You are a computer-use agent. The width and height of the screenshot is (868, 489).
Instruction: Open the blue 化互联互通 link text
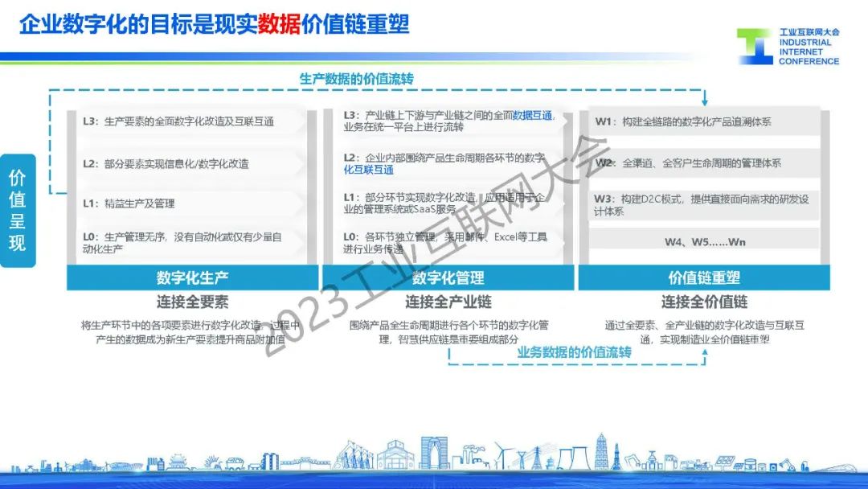(368, 170)
